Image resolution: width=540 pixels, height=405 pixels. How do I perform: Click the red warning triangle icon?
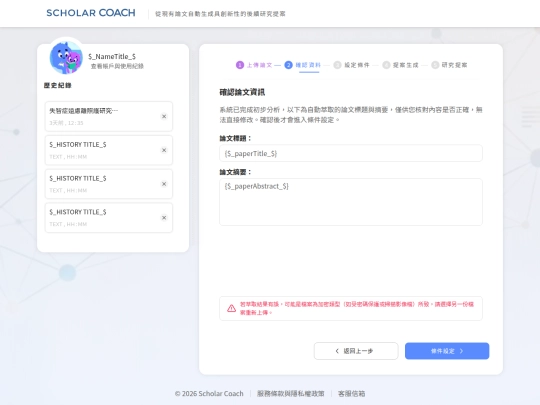point(231,308)
